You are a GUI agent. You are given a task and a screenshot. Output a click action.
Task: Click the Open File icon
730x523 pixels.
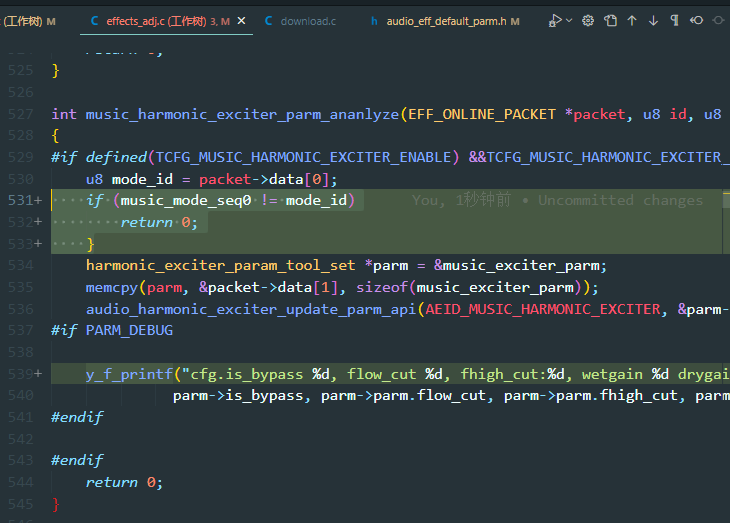tap(610, 20)
